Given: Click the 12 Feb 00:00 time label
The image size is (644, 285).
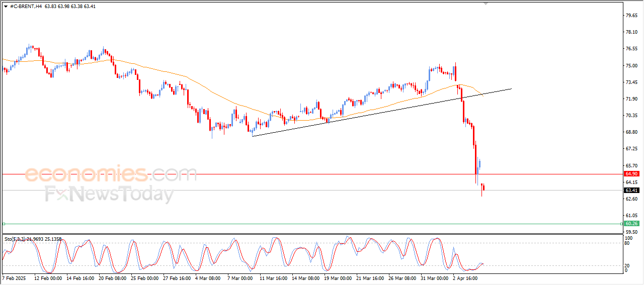Looking at the screenshot, I should [x=48, y=277].
